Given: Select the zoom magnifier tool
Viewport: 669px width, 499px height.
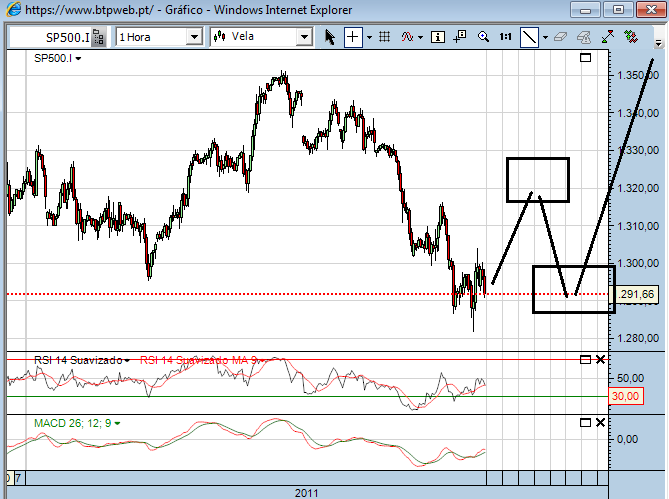Looking at the screenshot, I should 483,37.
